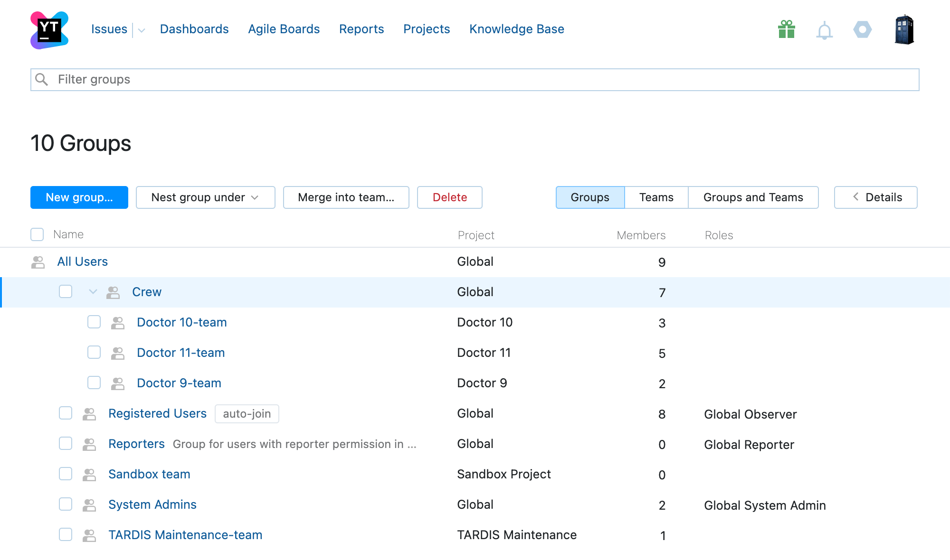Click the YouTrack logo icon
The height and width of the screenshot is (560, 950).
48,29
